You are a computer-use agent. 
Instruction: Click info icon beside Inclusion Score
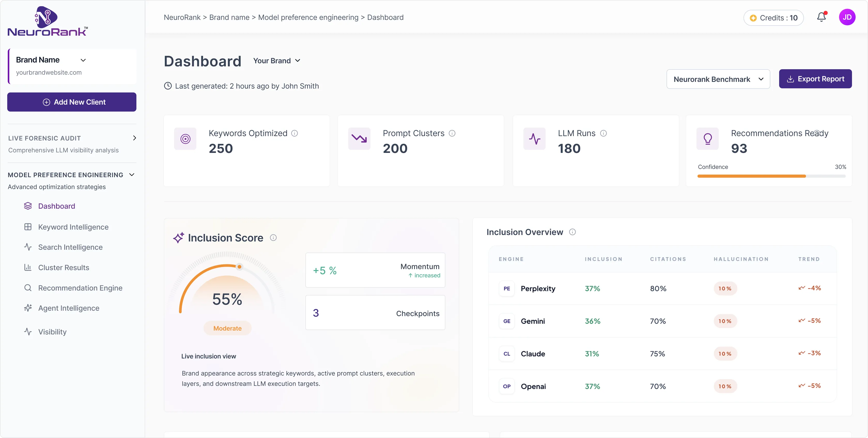pos(273,238)
